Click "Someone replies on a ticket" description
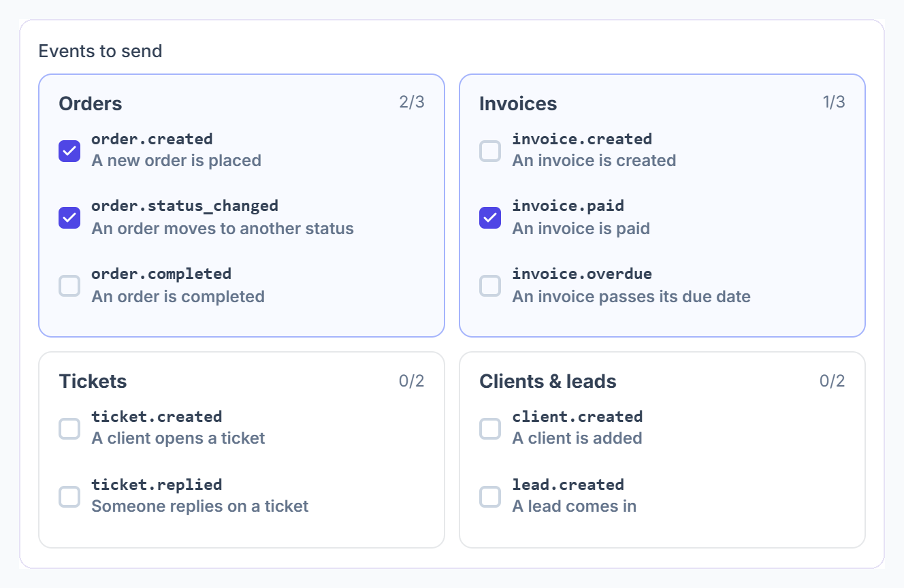 (x=200, y=506)
